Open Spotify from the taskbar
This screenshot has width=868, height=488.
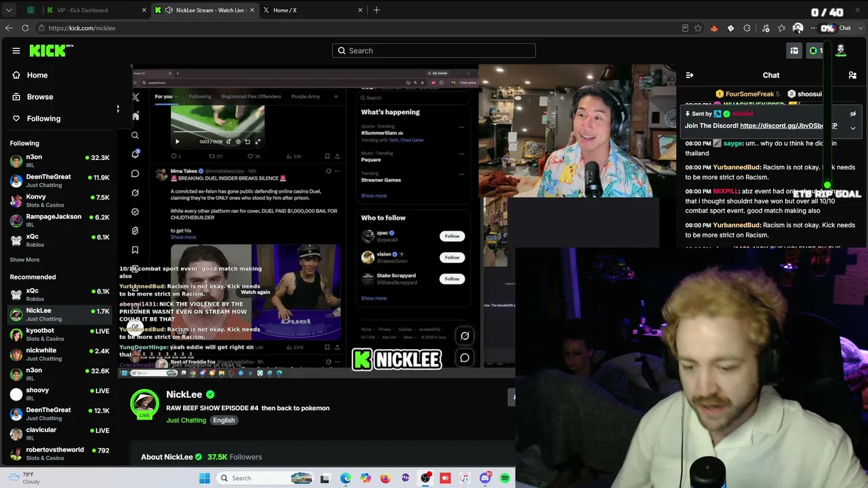pos(505,478)
